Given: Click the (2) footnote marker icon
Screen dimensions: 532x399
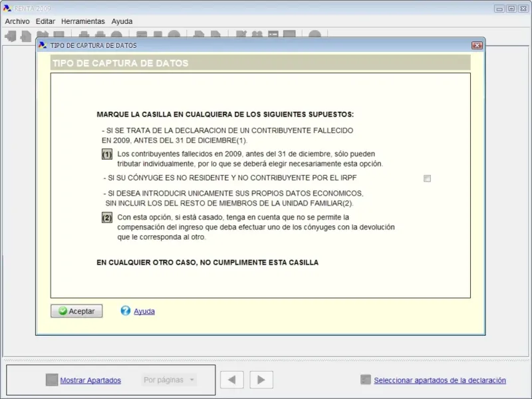Looking at the screenshot, I should pos(107,218).
